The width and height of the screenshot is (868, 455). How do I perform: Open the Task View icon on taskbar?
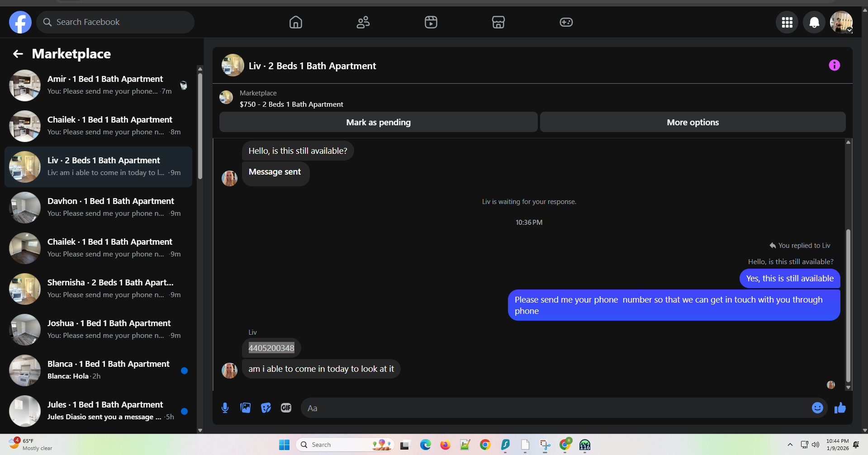click(x=404, y=445)
